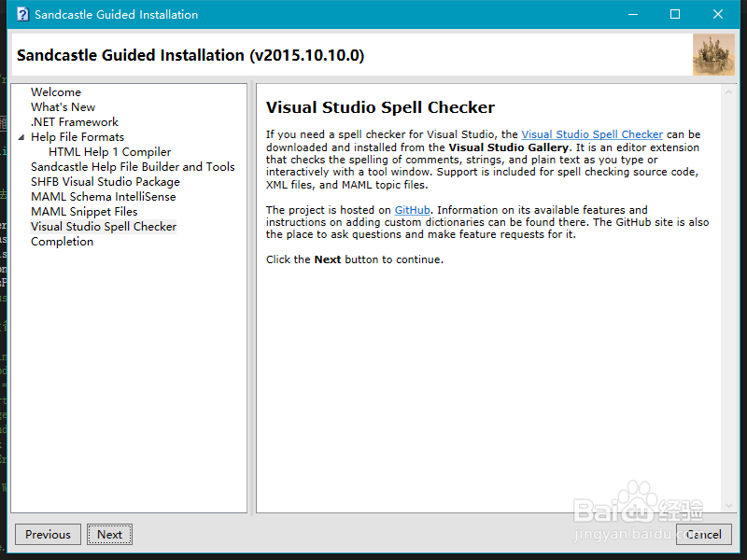The image size is (747, 560).
Task: Open SHFB Visual Studio Package page
Action: [106, 182]
